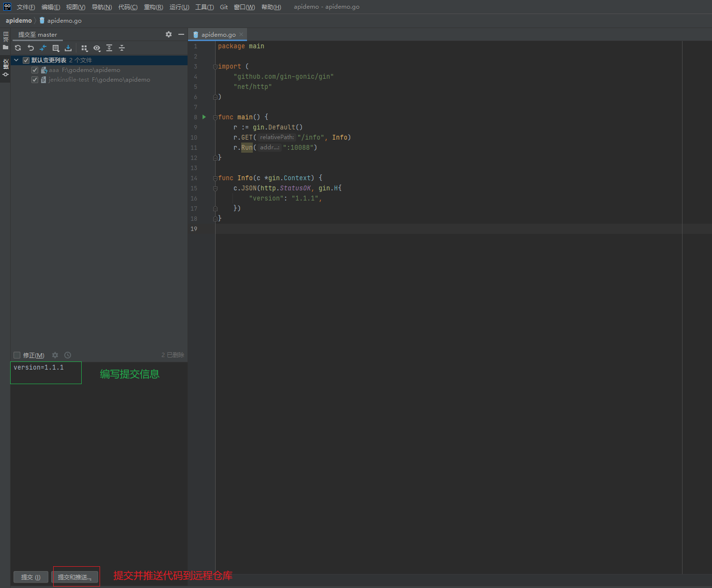This screenshot has height=588, width=712.
Task: Open the 导航(N) menu
Action: point(102,7)
